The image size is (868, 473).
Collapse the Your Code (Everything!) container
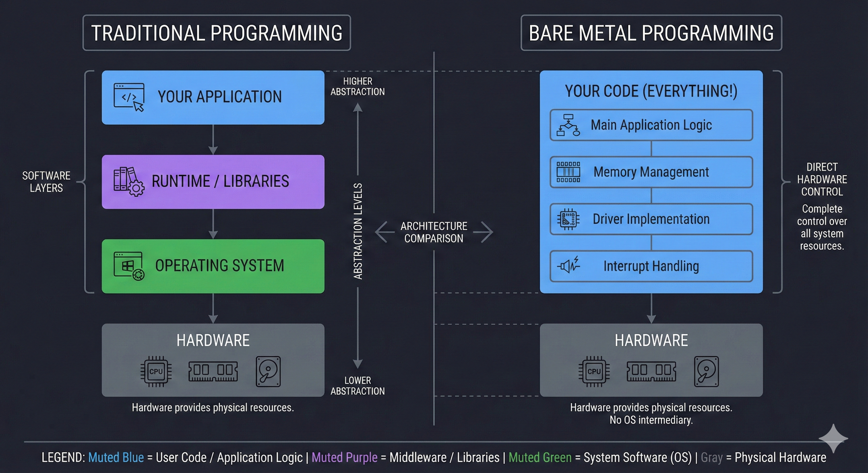[x=651, y=91]
